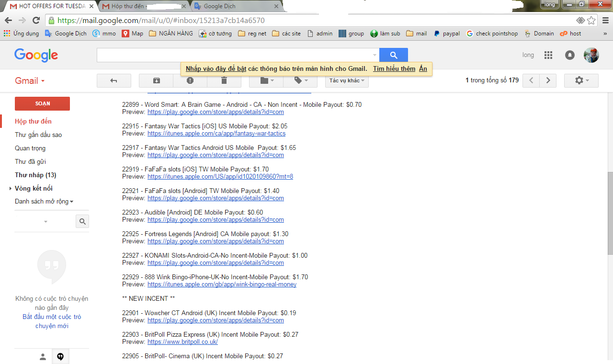Image resolution: width=613 pixels, height=364 pixels.
Task: Open paypal bookmark
Action: (x=446, y=34)
